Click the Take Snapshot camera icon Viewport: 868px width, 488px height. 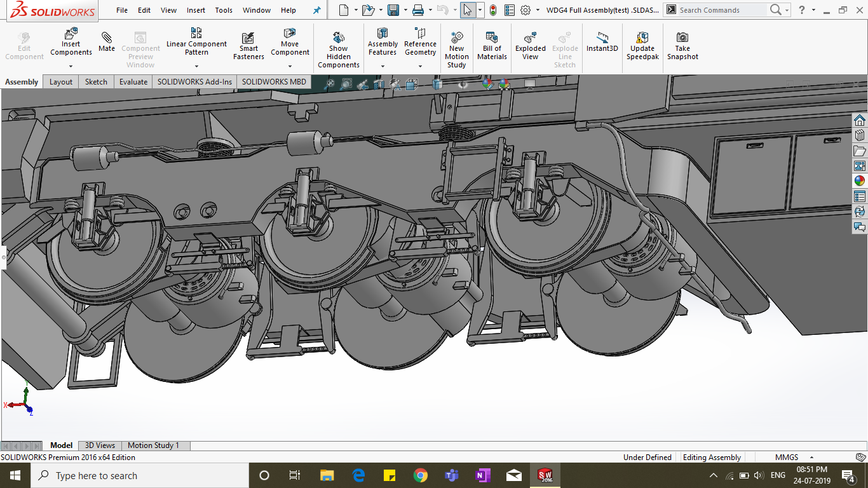click(682, 38)
